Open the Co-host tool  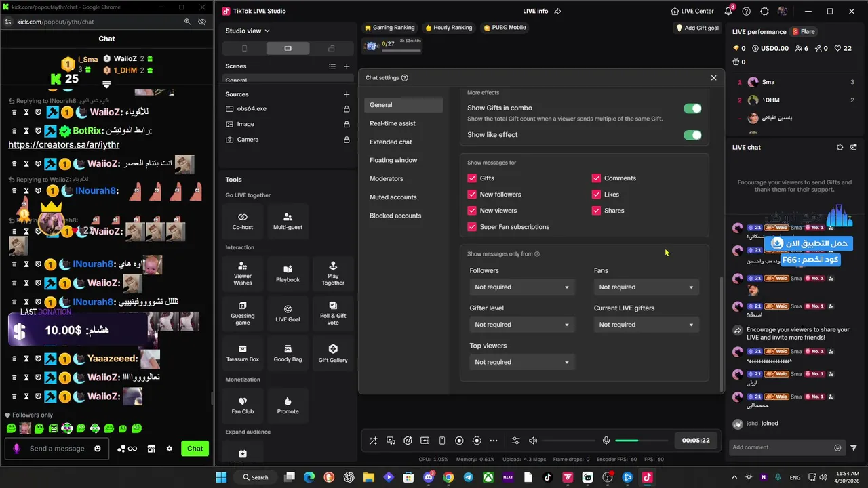(x=243, y=221)
